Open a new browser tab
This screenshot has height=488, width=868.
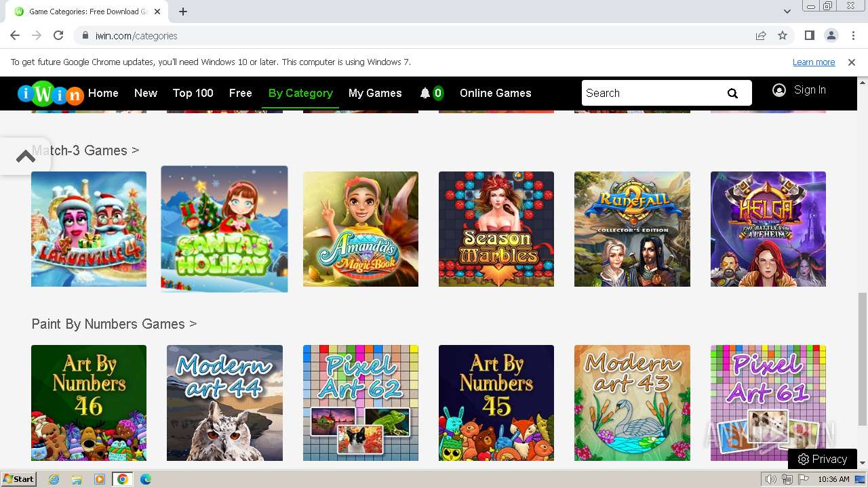point(183,12)
